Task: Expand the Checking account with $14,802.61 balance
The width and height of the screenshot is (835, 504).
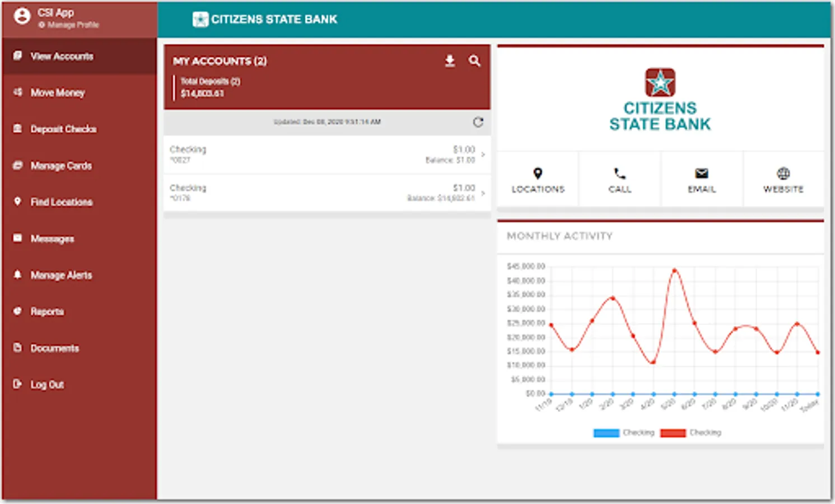Action: click(x=327, y=193)
